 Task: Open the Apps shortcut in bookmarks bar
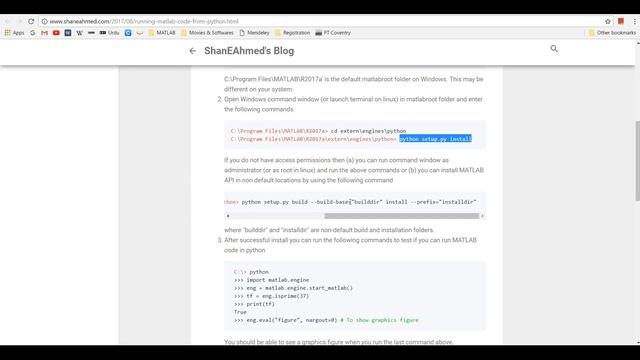point(14,33)
